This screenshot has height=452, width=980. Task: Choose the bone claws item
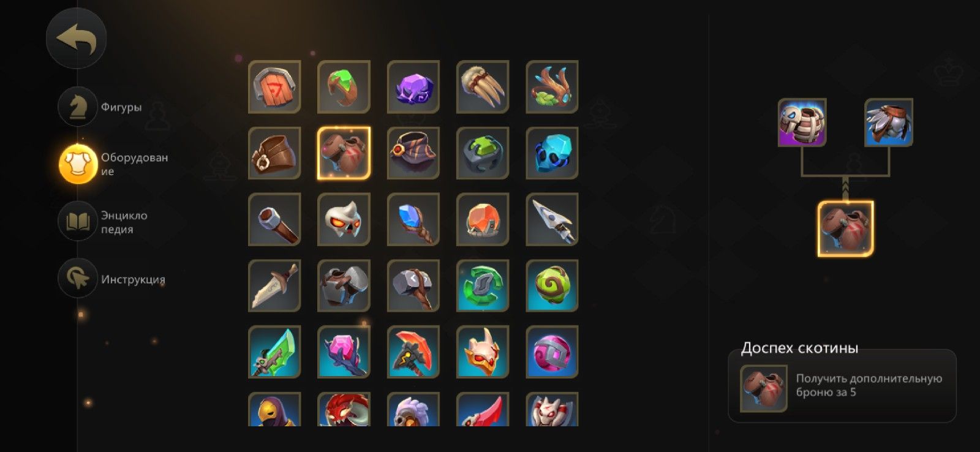(483, 87)
